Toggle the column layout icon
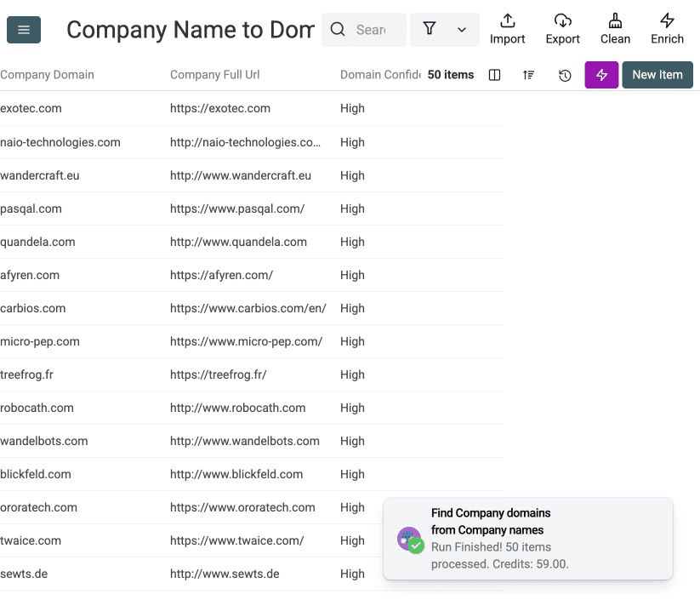This screenshot has height=600, width=700. click(495, 75)
